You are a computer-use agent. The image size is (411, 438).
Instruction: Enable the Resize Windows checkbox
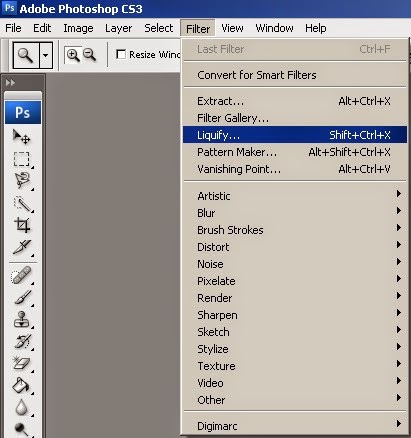click(121, 54)
